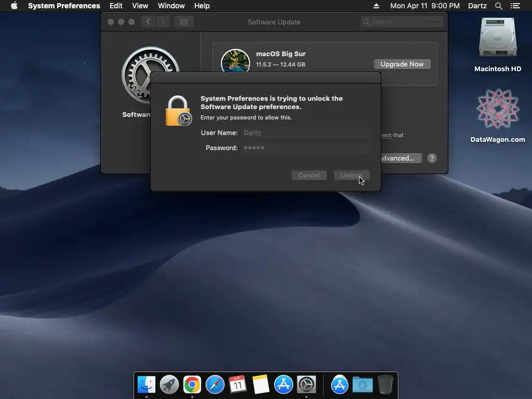Open the Edit menu
This screenshot has width=532, height=399.
pyautogui.click(x=116, y=6)
